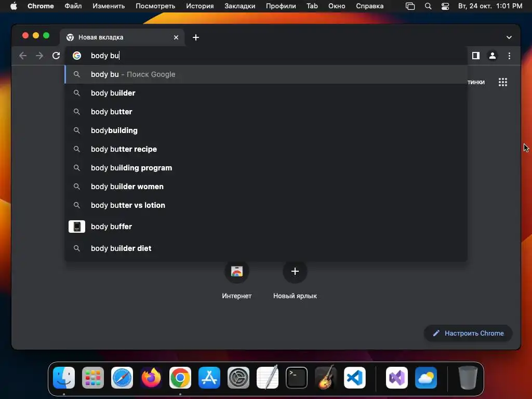Screen dimensions: 532x399
Task: Open the Изменить menu
Action: 109,6
